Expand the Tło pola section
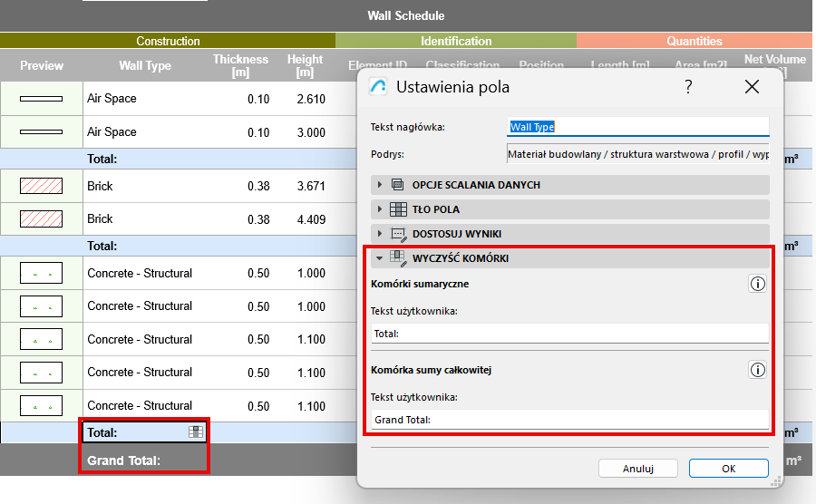 coord(379,209)
